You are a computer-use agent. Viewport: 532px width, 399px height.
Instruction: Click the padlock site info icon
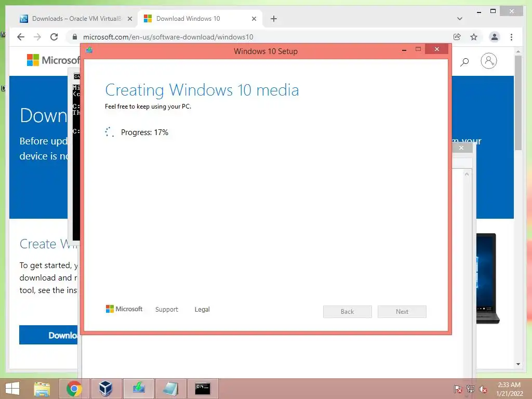pyautogui.click(x=75, y=37)
